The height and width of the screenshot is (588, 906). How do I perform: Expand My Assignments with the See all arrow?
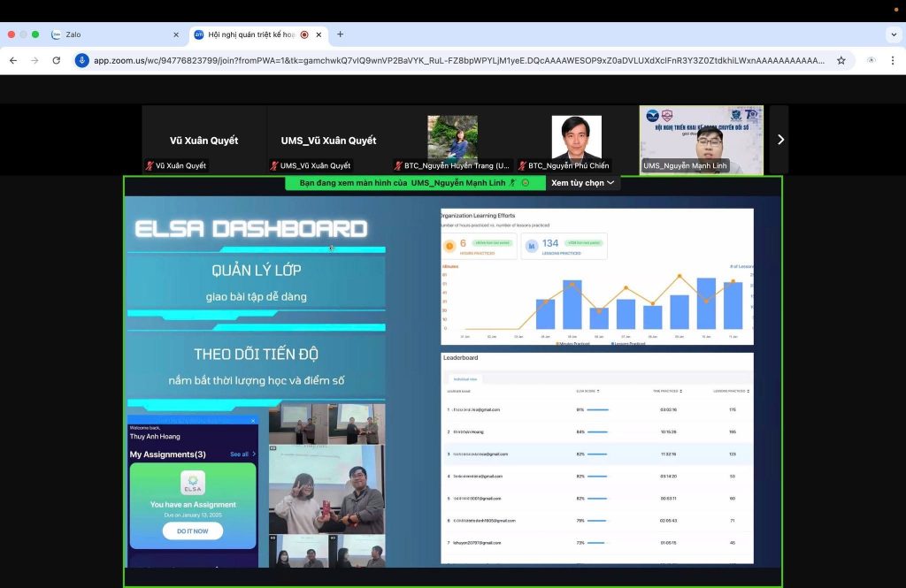tap(254, 454)
